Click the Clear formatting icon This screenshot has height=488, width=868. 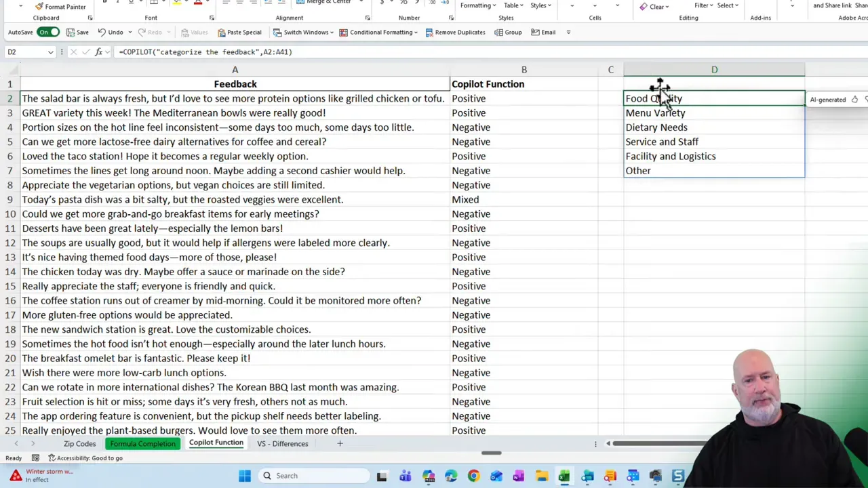click(x=644, y=6)
